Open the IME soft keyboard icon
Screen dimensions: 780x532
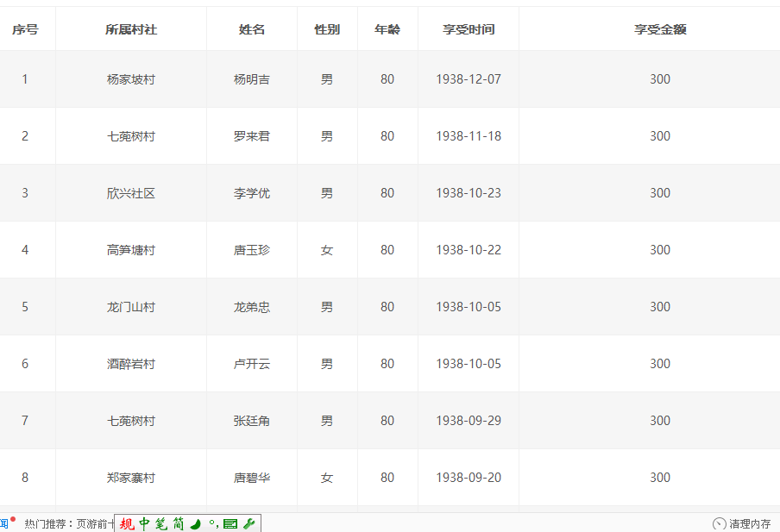coord(230,523)
